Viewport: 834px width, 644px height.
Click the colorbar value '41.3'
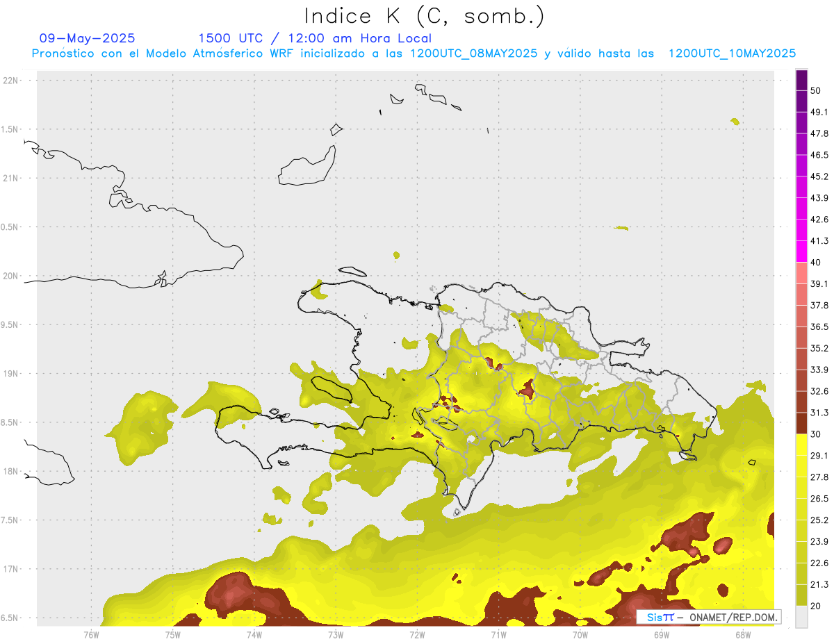(x=819, y=241)
